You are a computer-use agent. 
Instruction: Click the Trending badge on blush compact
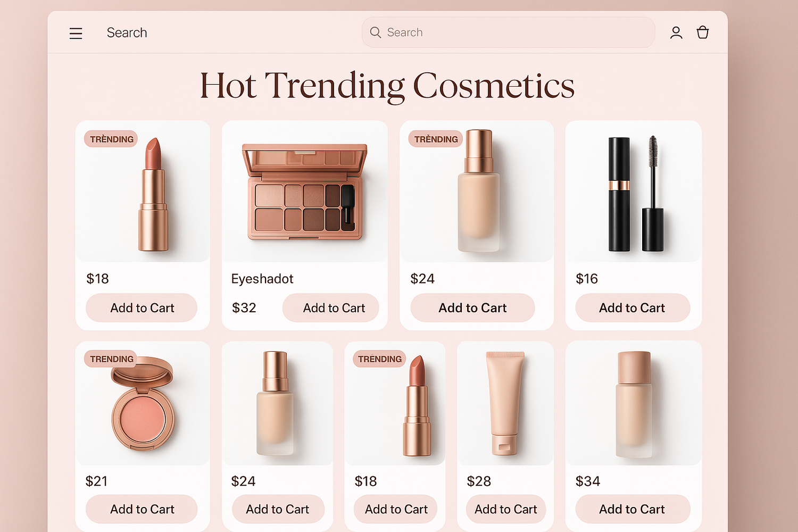pos(111,359)
